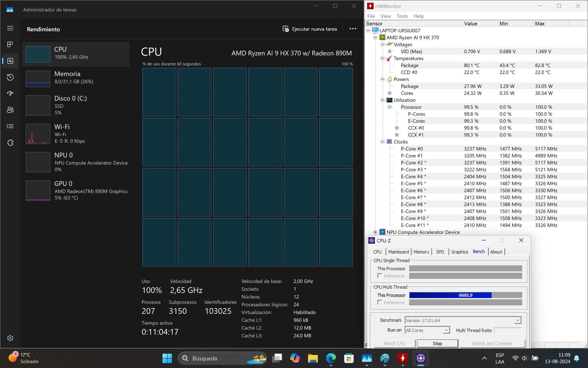Expand NPU Compute Accelerator Device node

tap(375, 232)
